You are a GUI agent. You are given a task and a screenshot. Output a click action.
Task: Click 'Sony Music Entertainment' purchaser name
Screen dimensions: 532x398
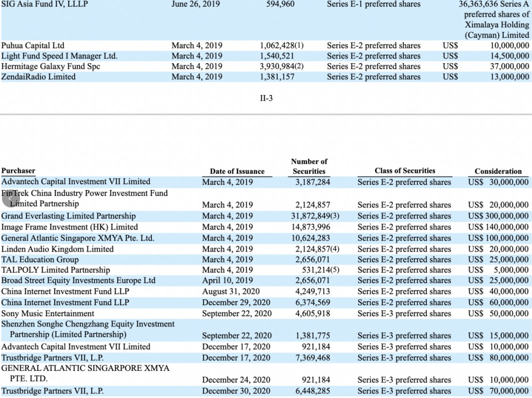48,313
